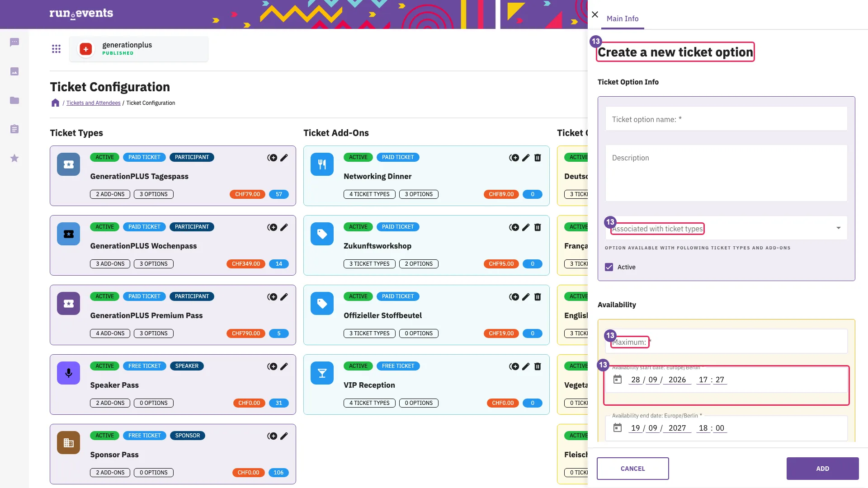Click the home breadcrumb icon
The width and height of the screenshot is (868, 488).
[55, 103]
